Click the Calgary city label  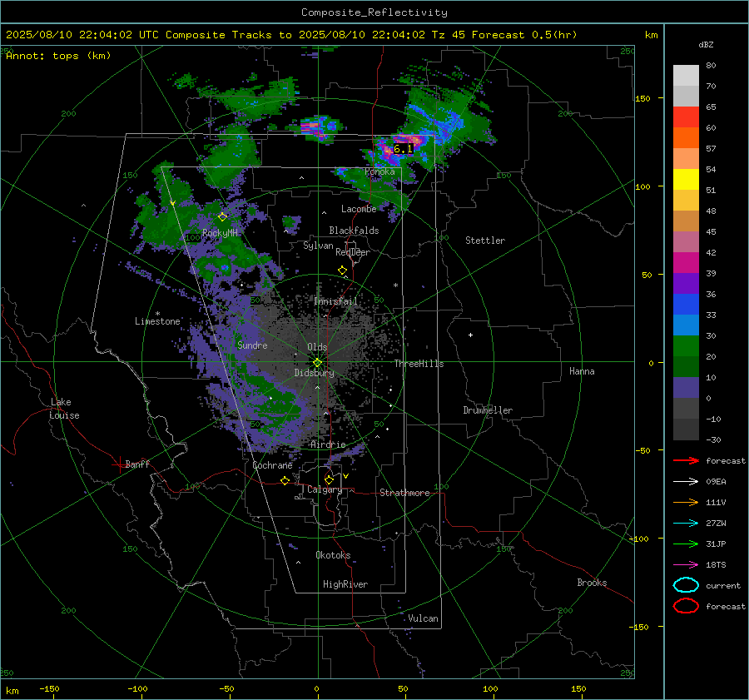pos(325,489)
